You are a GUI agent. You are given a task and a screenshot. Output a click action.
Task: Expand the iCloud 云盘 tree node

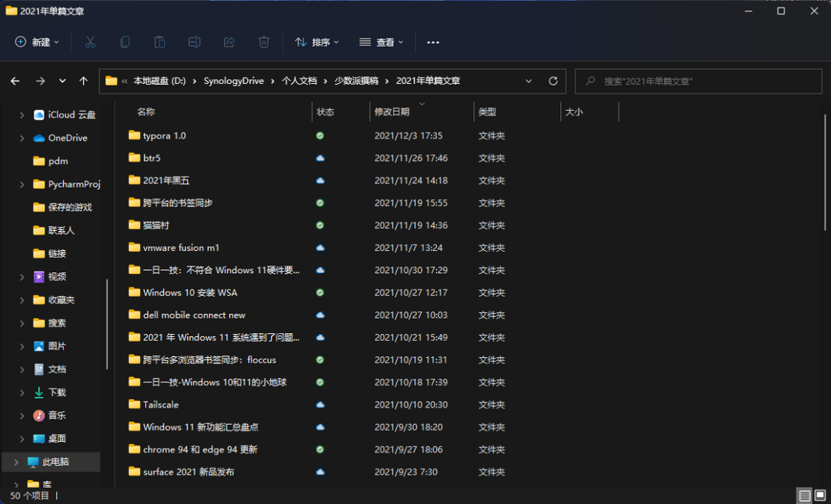(22, 115)
